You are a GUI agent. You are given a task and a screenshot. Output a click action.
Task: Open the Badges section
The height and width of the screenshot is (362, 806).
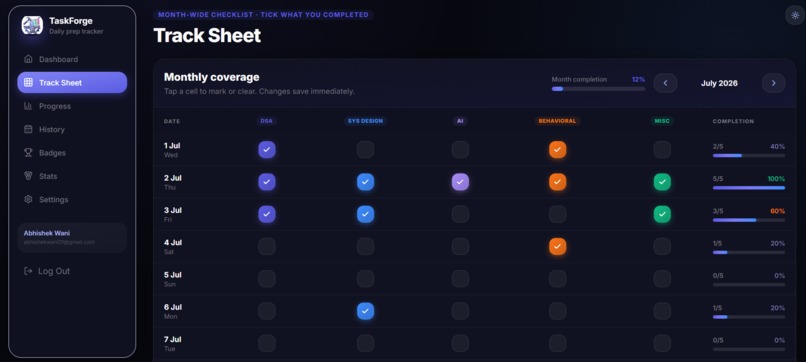(x=72, y=153)
